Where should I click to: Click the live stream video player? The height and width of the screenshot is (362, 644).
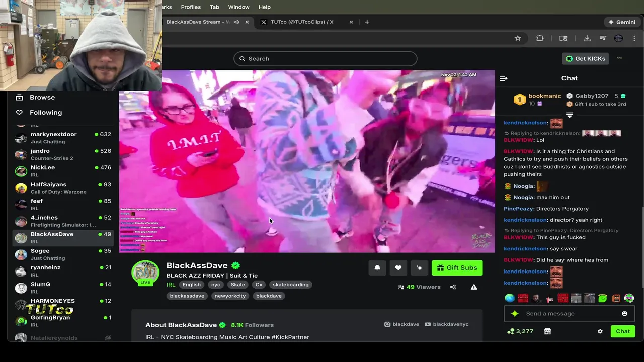tap(307, 161)
